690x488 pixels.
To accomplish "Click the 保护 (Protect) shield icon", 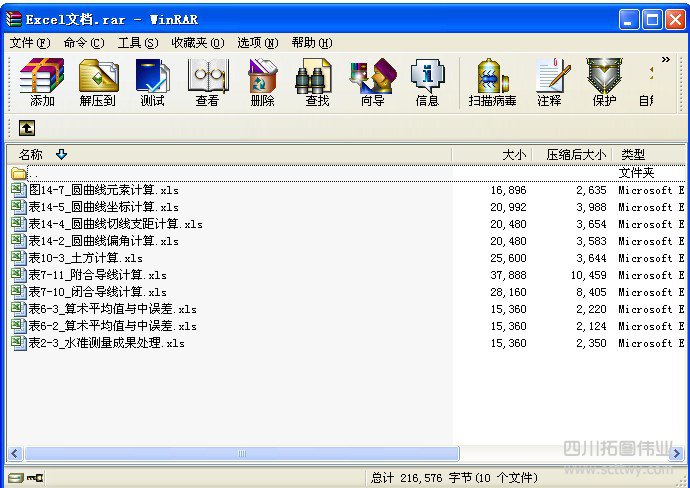I will point(604,82).
